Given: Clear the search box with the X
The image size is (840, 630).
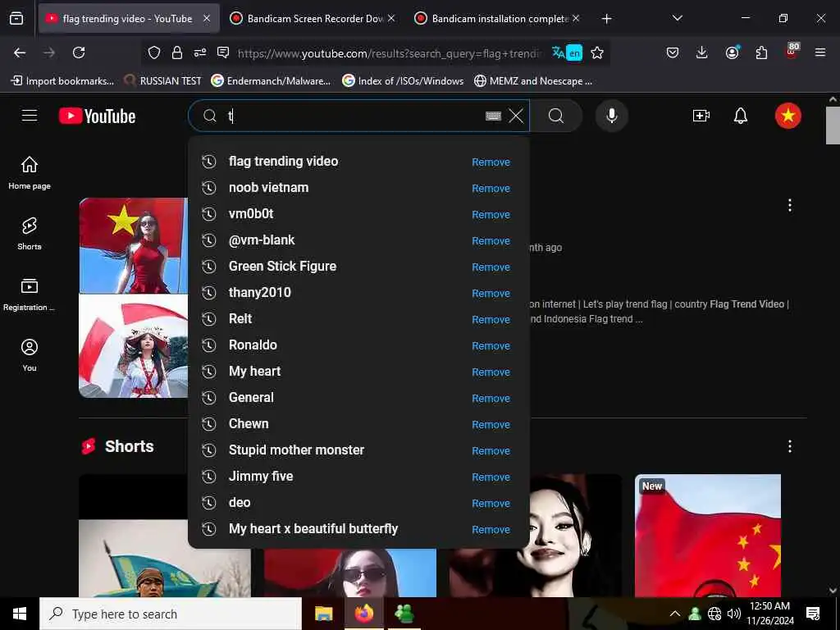Looking at the screenshot, I should coord(516,116).
